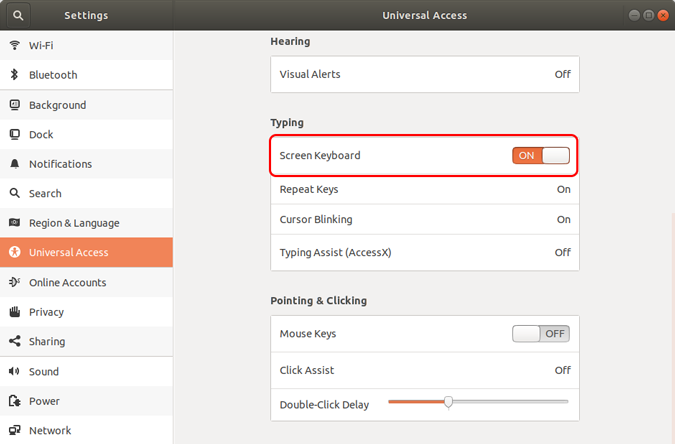Open Cursor Blinking settings row
The height and width of the screenshot is (444, 675).
[425, 220]
